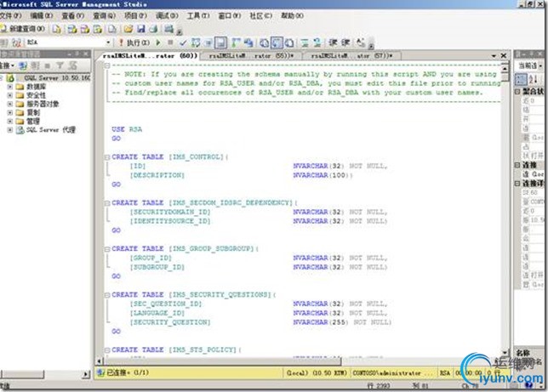This screenshot has height=392, width=548.
Task: Click the Object Explorer filter funnel icon
Action: point(60,65)
